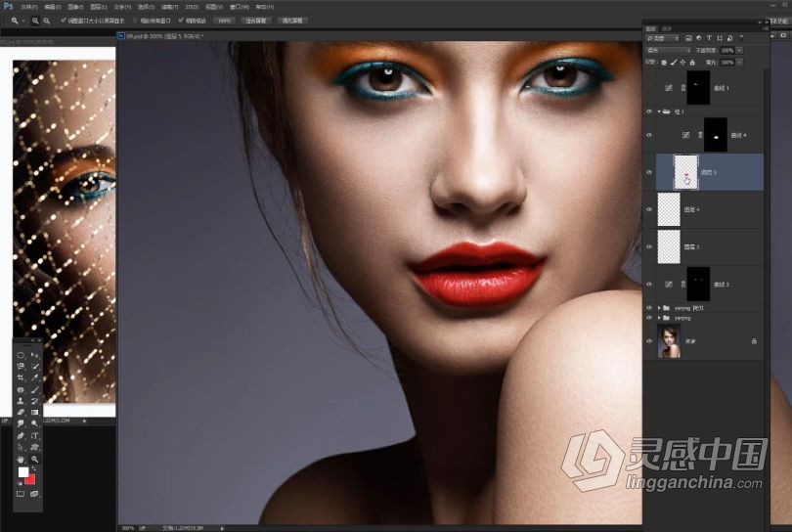Select the Elliptical Marquee tool in toolbox
Image resolution: width=792 pixels, height=532 pixels.
click(21, 355)
